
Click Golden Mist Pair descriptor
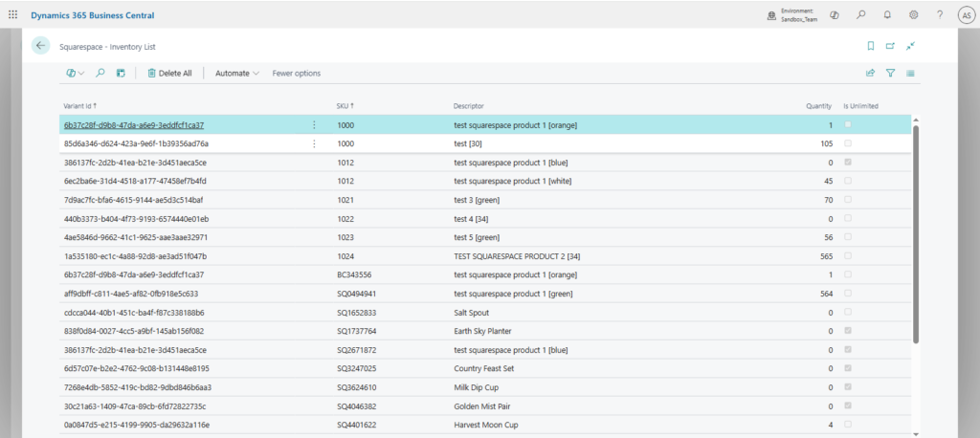[480, 406]
